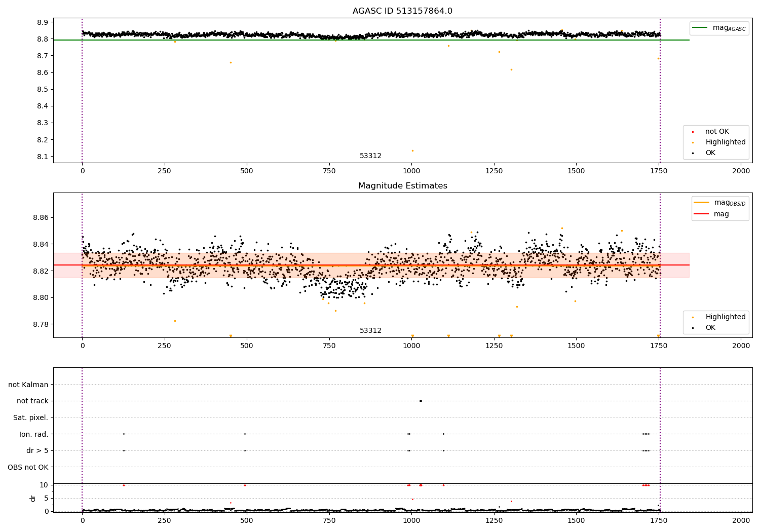Click the 8.5 y-axis tick in top plot
Viewport: 760px width, 532px height.
tap(43, 89)
